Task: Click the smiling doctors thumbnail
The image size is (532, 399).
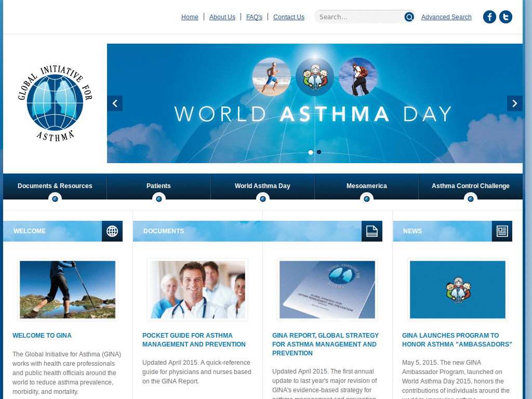Action: coord(197,290)
